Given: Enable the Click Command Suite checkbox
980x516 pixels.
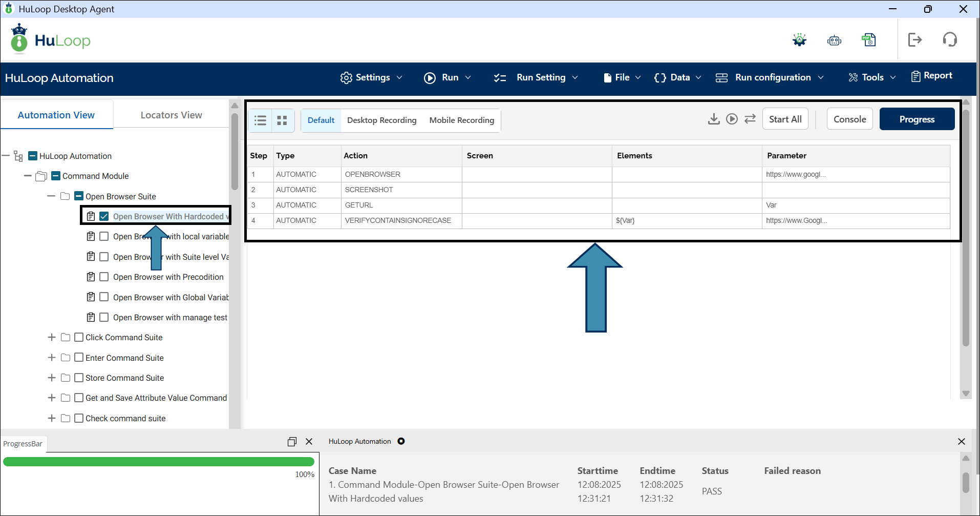Looking at the screenshot, I should pyautogui.click(x=79, y=337).
